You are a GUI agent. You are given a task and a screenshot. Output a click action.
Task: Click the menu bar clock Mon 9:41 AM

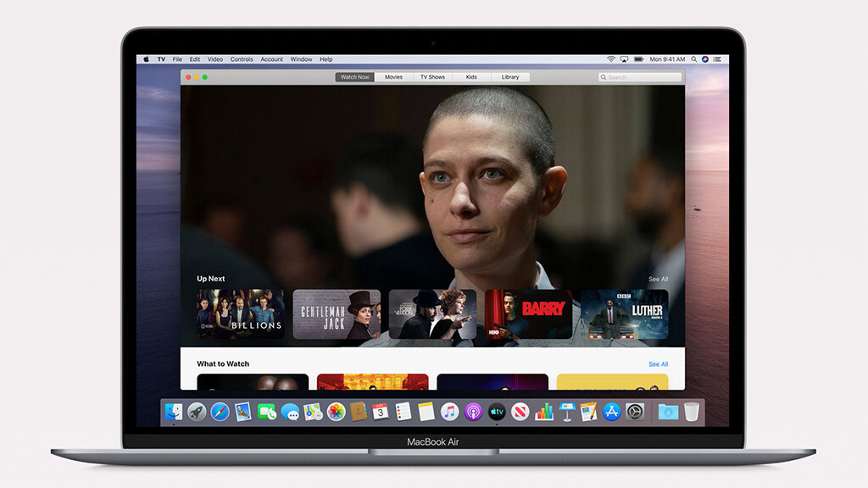(x=667, y=59)
